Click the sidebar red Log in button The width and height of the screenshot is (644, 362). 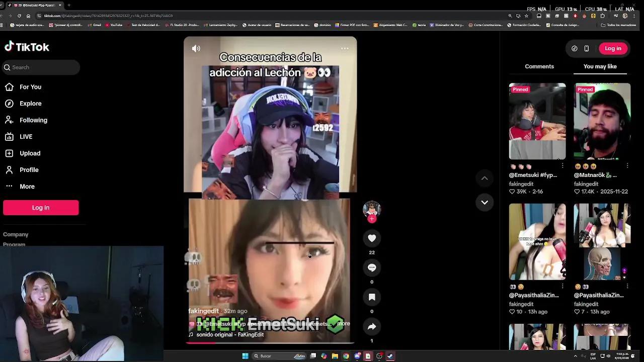click(x=41, y=208)
